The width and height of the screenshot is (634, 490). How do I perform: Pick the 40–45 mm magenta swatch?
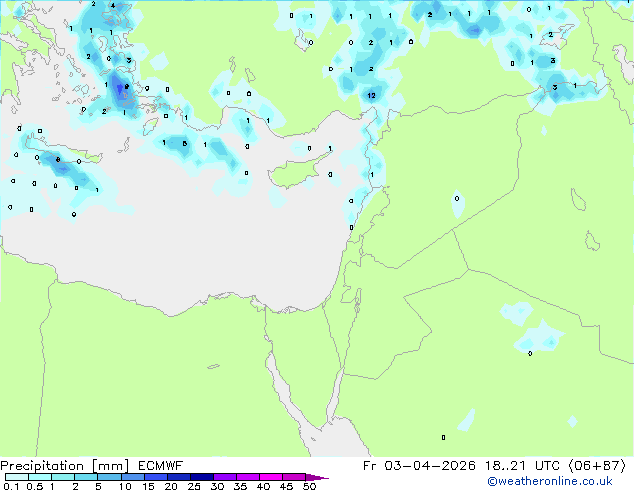(271, 477)
